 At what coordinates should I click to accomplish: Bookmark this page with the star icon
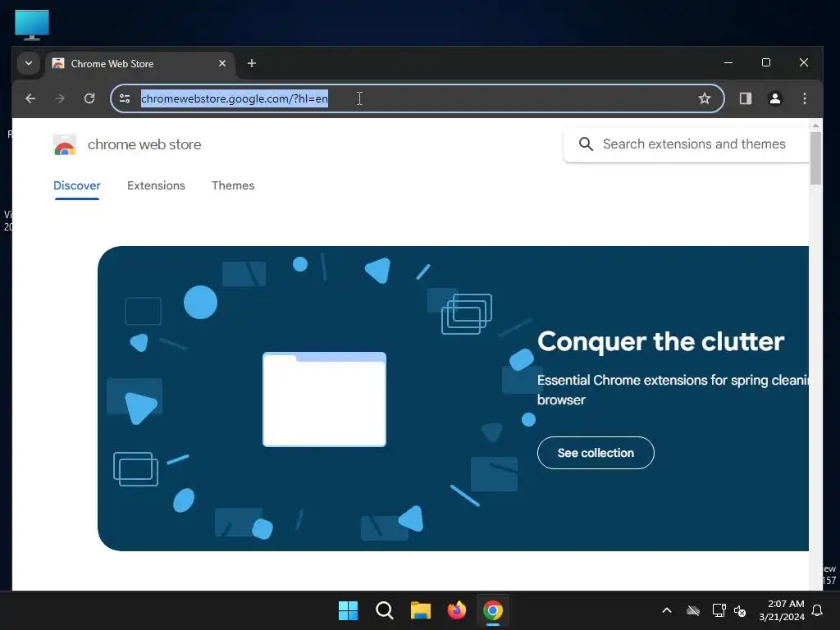click(705, 98)
